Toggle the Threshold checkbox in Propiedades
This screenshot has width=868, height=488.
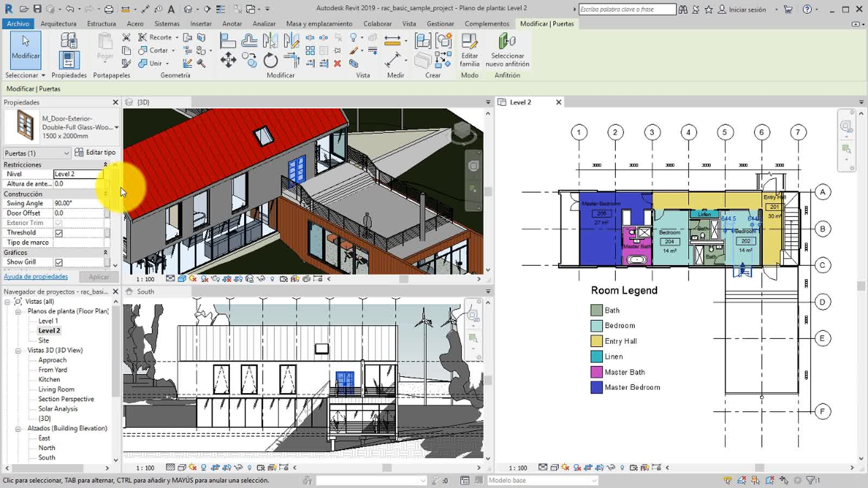58,233
